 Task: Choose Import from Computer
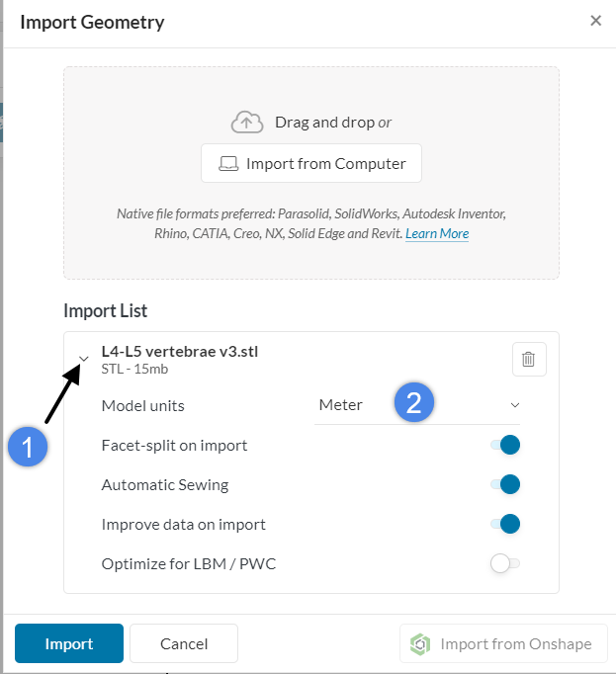click(311, 164)
